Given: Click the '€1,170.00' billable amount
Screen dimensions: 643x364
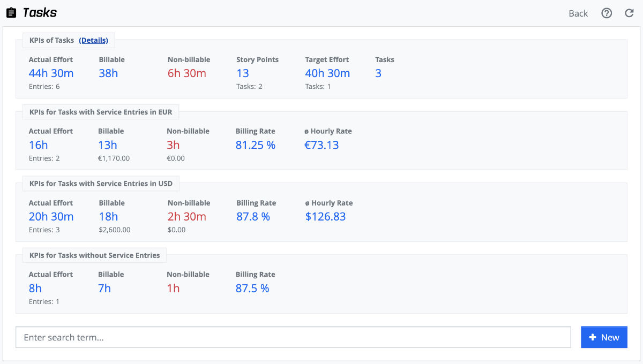Looking at the screenshot, I should 114,158.
